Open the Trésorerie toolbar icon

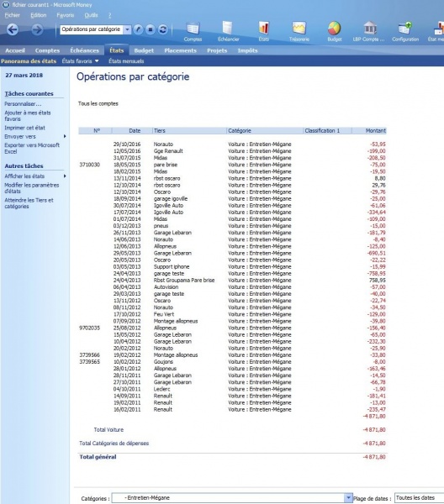click(299, 32)
